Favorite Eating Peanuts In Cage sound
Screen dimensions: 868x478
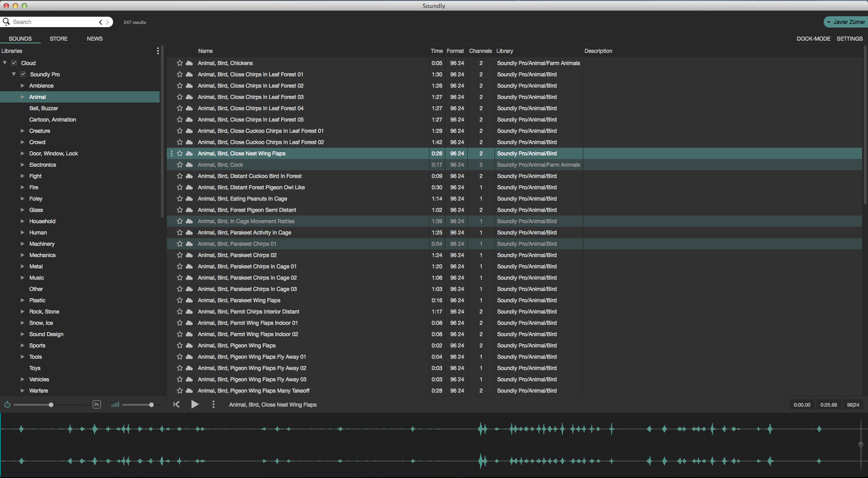click(179, 199)
